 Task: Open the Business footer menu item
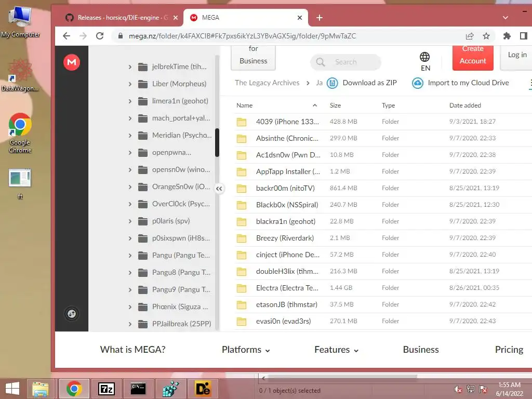click(x=421, y=350)
